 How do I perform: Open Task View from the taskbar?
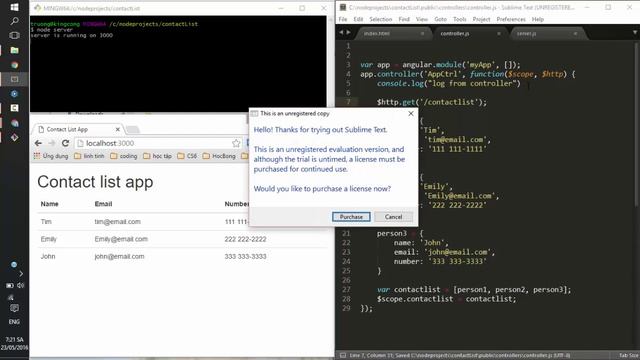[x=14, y=36]
